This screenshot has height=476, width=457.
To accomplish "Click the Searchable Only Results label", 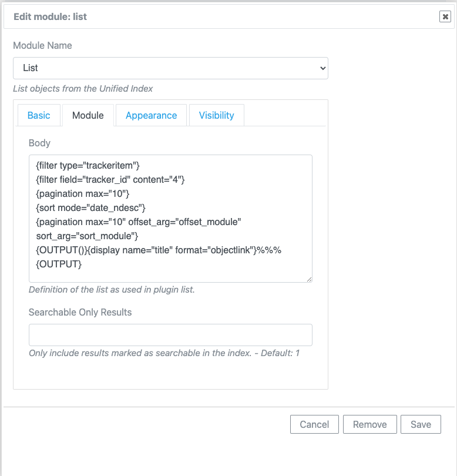I will 80,313.
